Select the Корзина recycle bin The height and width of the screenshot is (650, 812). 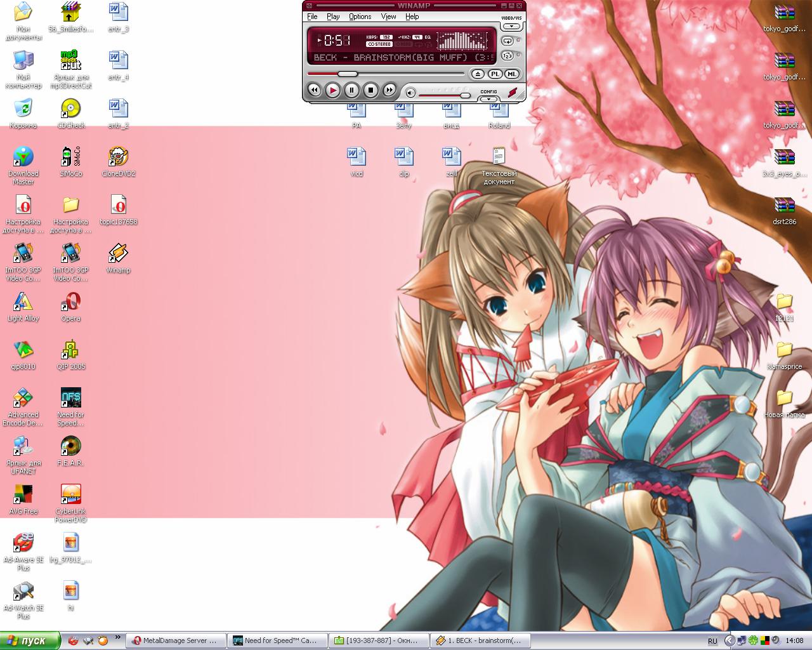[x=23, y=114]
